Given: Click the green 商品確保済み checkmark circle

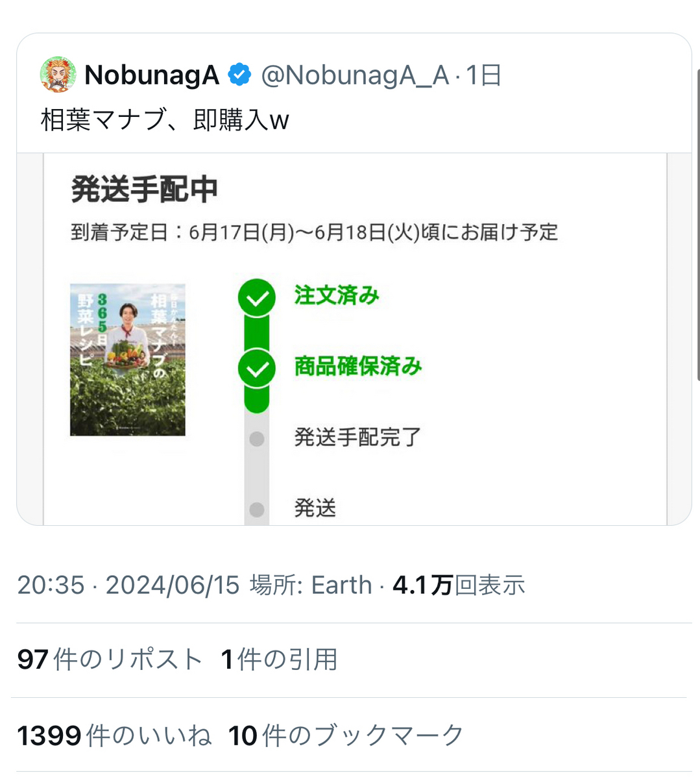Looking at the screenshot, I should point(257,368).
